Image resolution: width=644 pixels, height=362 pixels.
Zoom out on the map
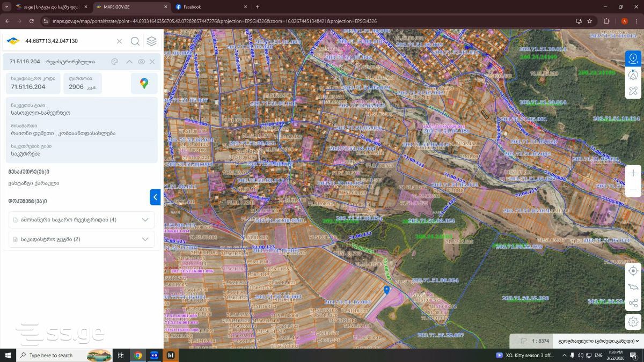coord(633,189)
